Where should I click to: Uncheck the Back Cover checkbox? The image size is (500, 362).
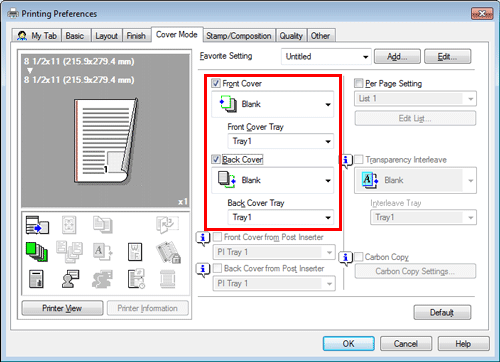(216, 159)
